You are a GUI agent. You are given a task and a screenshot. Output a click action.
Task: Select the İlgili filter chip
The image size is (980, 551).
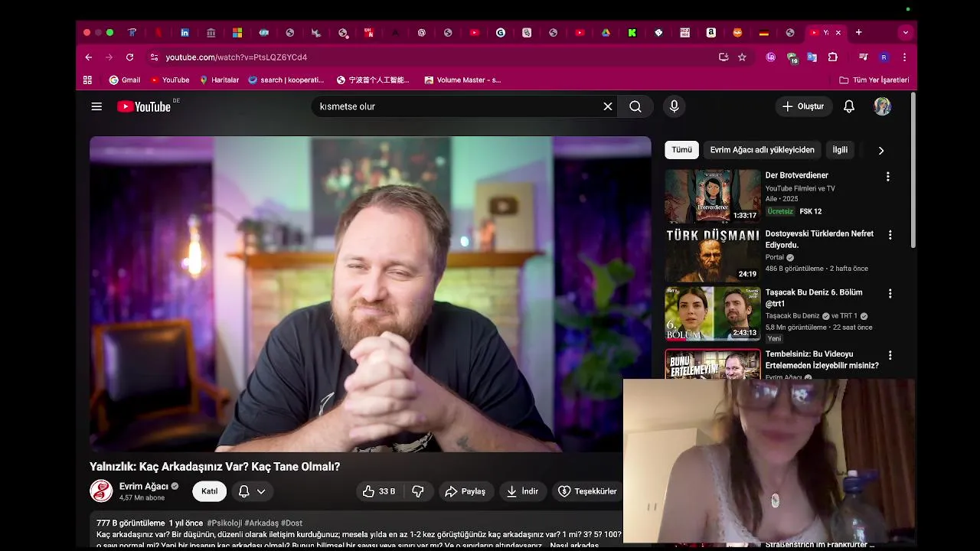pos(840,150)
